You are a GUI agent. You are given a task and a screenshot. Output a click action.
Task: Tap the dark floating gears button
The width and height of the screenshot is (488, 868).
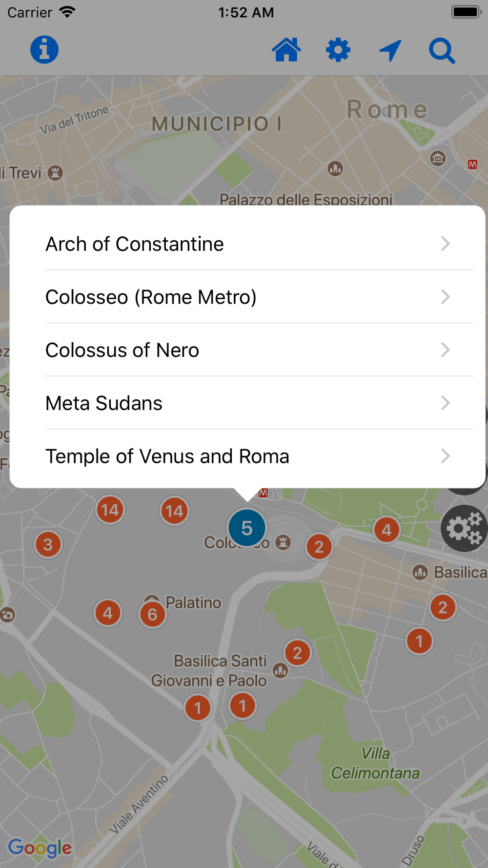pos(464,528)
